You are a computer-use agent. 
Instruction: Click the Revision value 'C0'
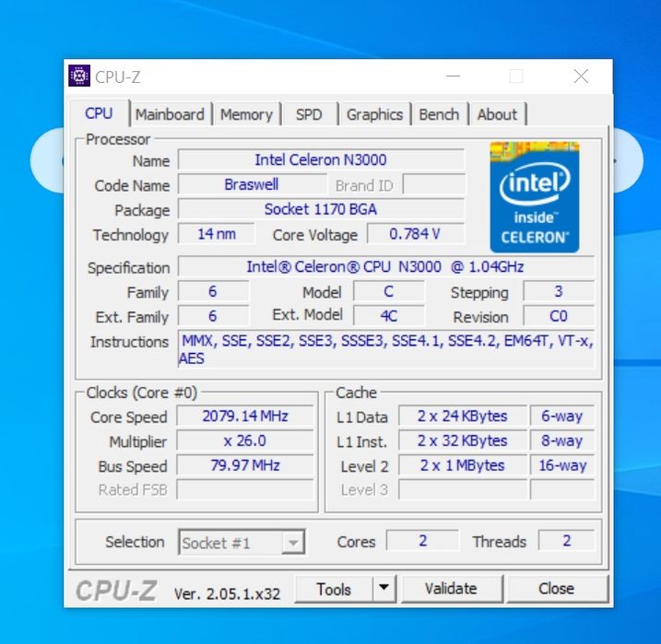click(x=559, y=316)
